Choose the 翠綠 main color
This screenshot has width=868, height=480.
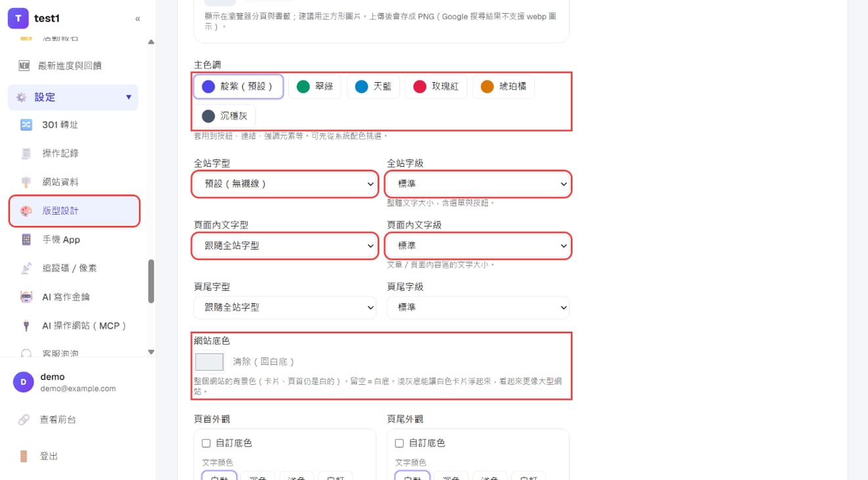pyautogui.click(x=315, y=87)
